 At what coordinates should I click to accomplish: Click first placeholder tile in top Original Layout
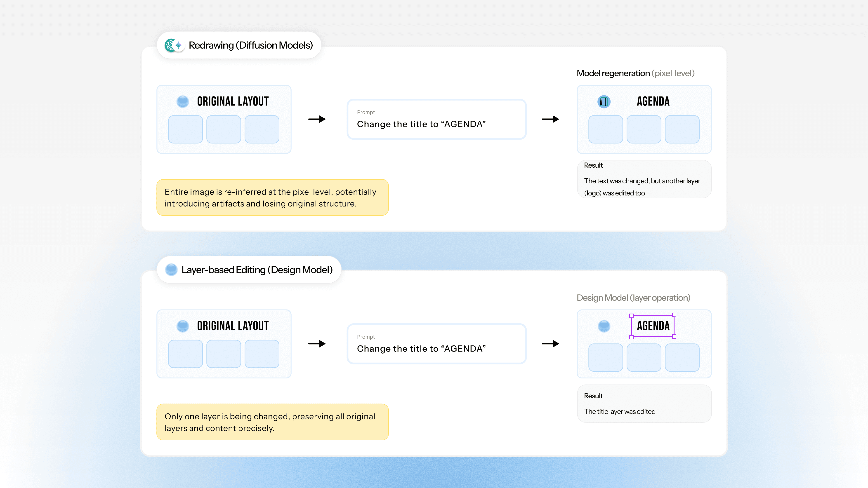pos(185,129)
